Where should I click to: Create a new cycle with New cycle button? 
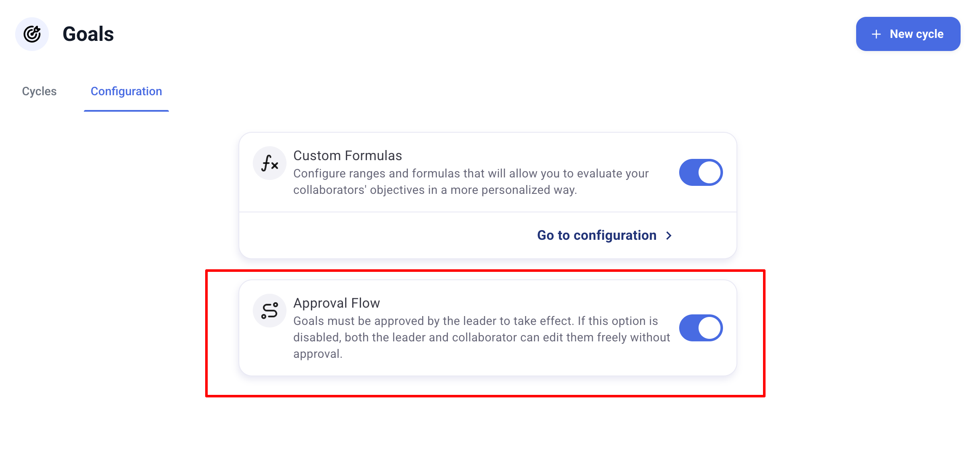point(908,34)
